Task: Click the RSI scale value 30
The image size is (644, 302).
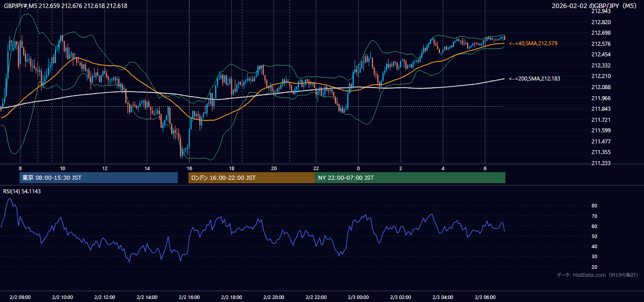Action: pos(594,257)
